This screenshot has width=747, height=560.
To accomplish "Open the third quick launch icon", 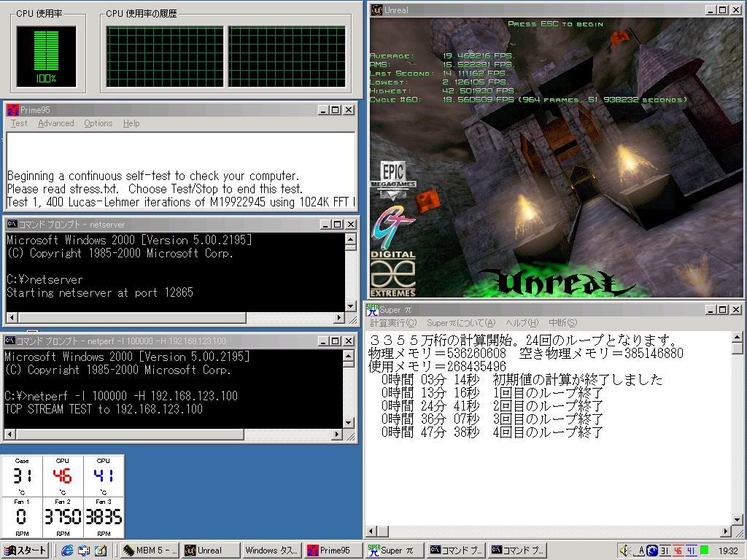I will [101, 551].
